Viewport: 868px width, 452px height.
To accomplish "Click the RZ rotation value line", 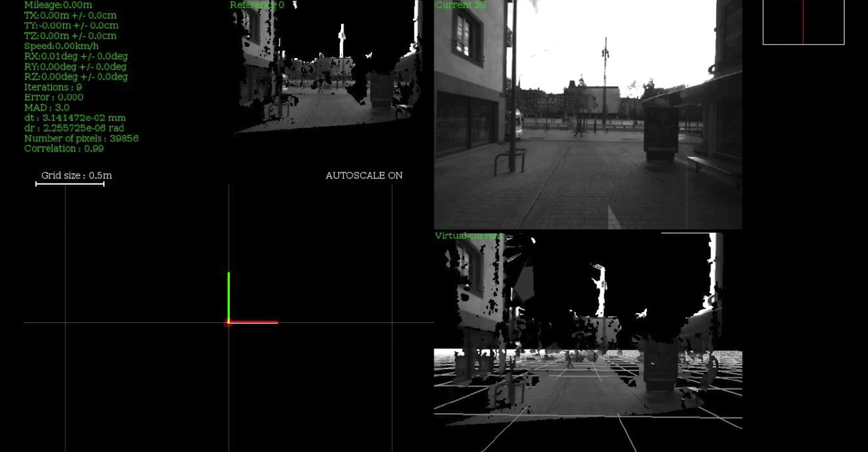I will 75,77.
